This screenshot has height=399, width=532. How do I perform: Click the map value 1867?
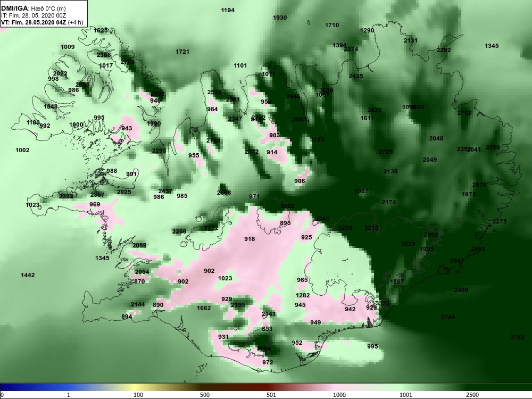tap(397, 281)
